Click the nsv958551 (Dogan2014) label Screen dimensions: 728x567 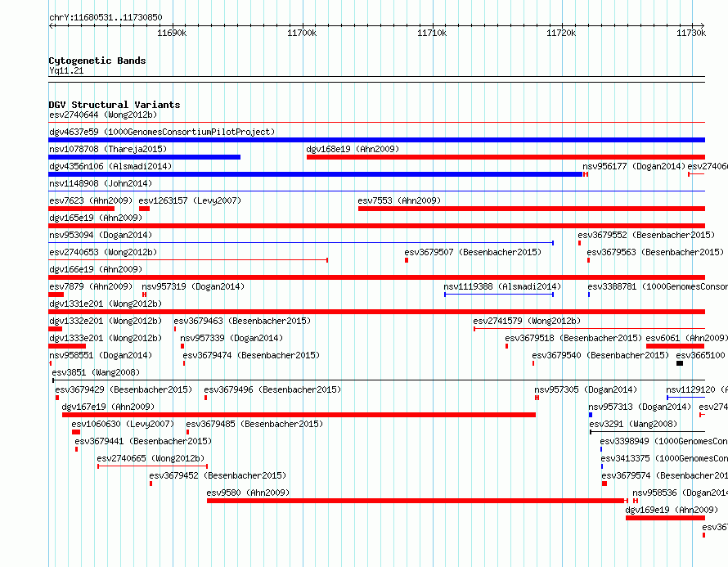(101, 355)
